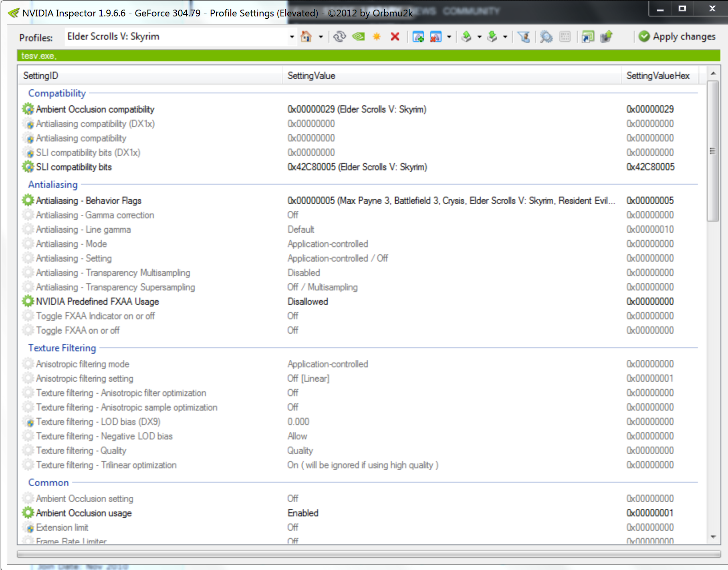Screen dimensions: 728x570
Task: Click the remove application from profile icon
Action: click(x=436, y=37)
